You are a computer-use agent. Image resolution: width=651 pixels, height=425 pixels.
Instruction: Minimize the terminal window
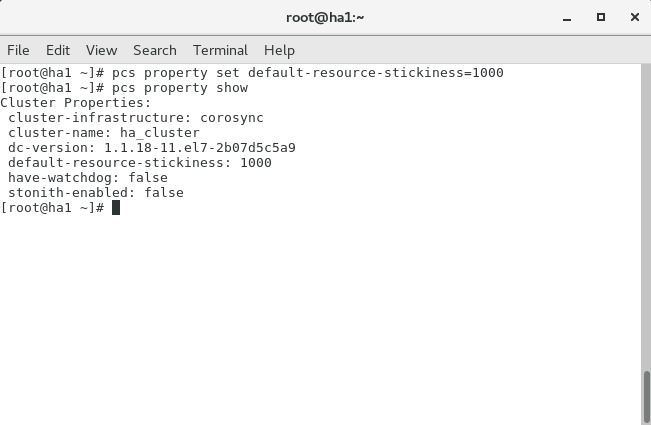pos(567,18)
